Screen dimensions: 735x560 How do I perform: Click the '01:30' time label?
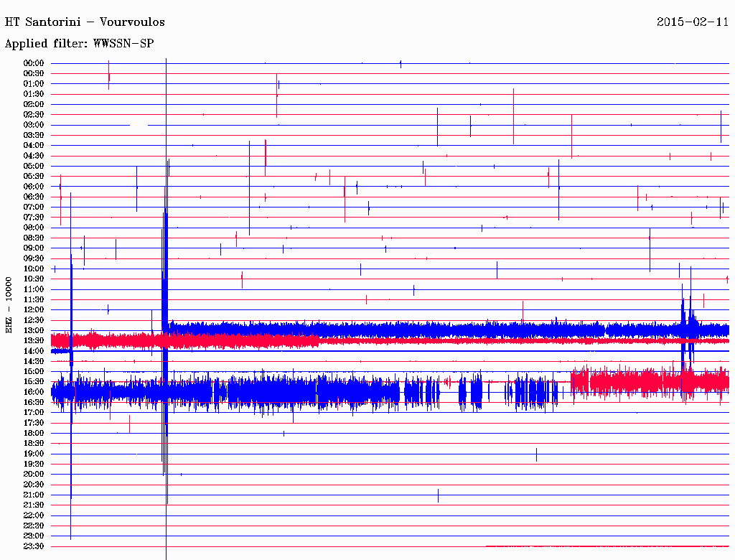(34, 94)
